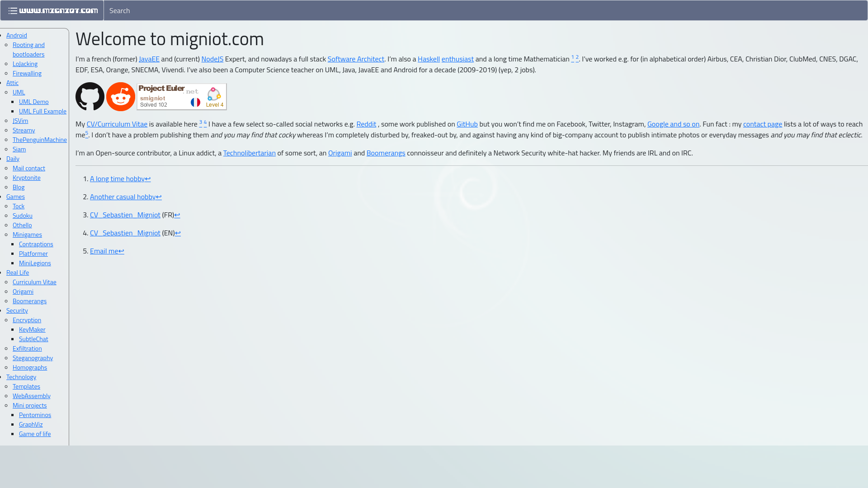The height and width of the screenshot is (488, 868).
Task: Follow the NodeJS link in intro
Action: pyautogui.click(x=212, y=59)
